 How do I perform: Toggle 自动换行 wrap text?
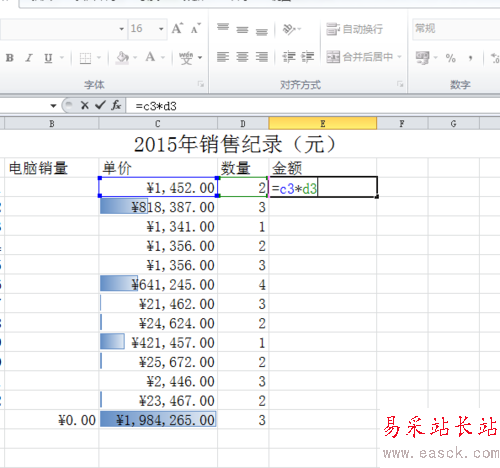354,29
